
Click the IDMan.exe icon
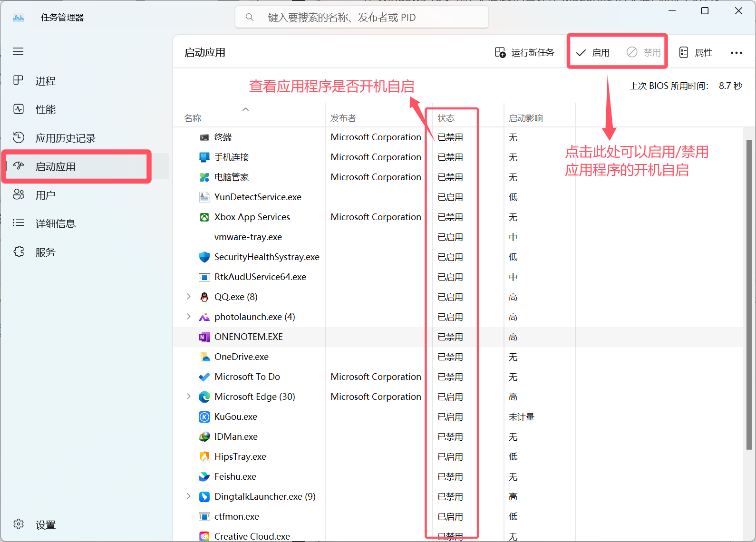click(204, 437)
